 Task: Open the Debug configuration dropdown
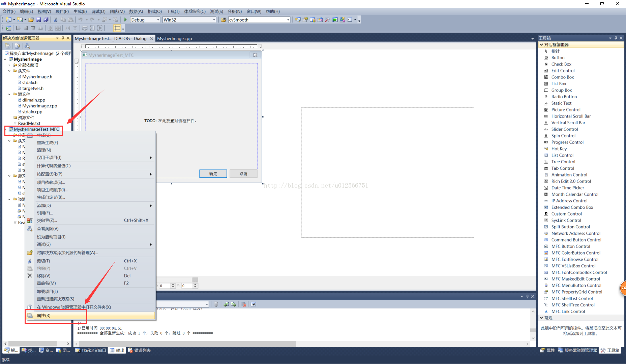pos(158,20)
